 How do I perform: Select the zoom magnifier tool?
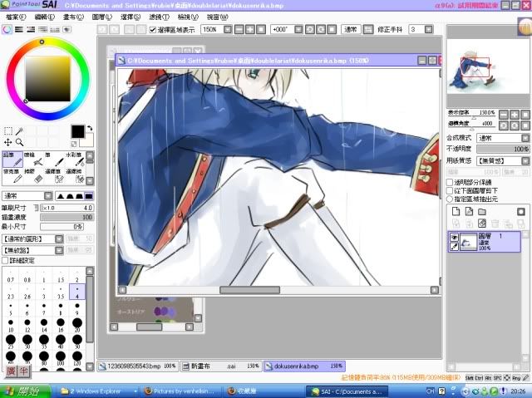point(19,142)
